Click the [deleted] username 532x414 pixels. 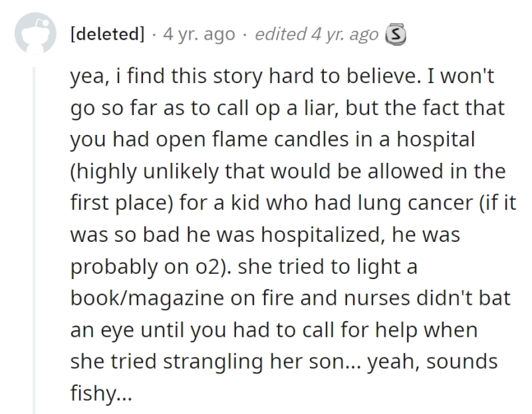107,34
